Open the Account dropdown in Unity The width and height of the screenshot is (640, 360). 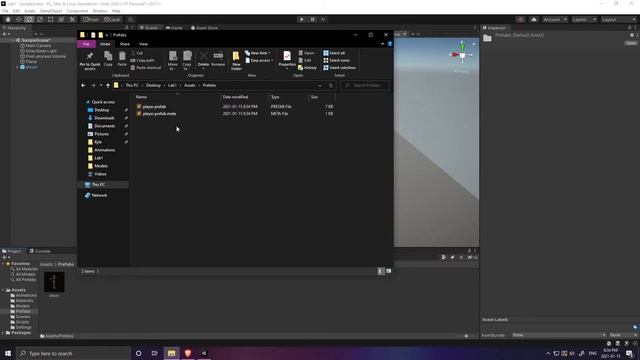click(554, 20)
